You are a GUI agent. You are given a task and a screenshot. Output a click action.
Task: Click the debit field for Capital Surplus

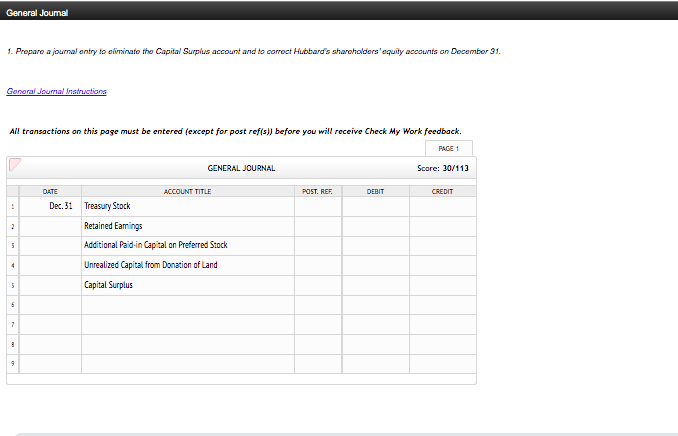tap(376, 285)
